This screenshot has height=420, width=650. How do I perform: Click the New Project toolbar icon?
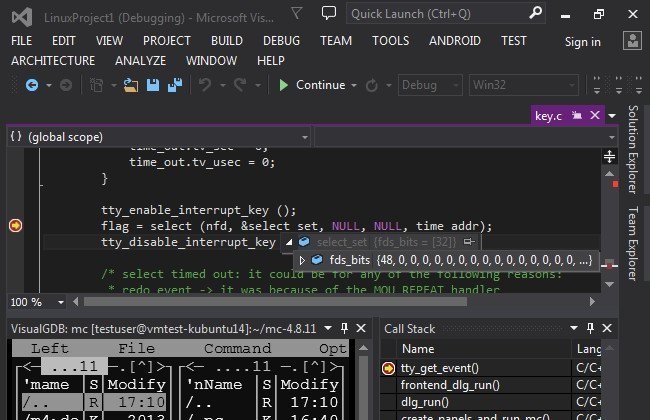[x=97, y=85]
